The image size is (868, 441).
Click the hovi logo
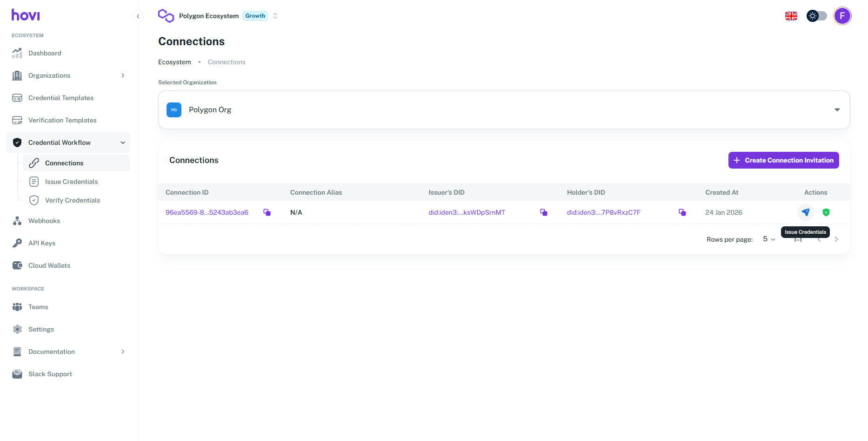[x=26, y=15]
